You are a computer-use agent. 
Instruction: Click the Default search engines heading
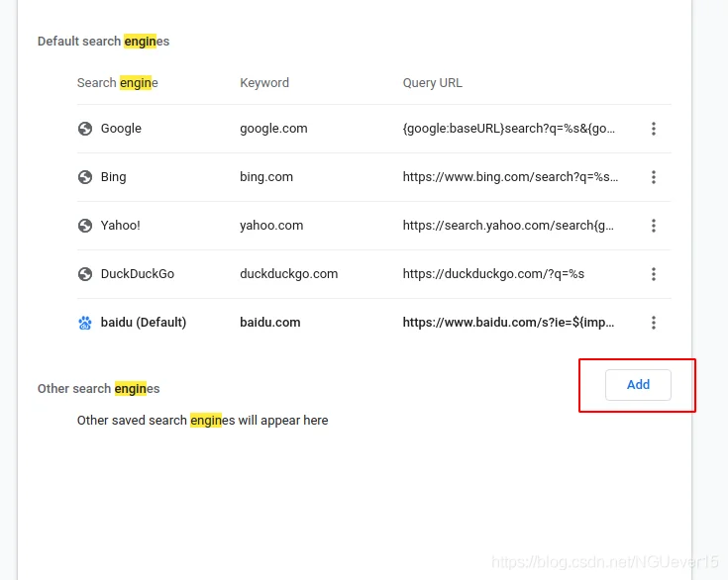tap(104, 42)
